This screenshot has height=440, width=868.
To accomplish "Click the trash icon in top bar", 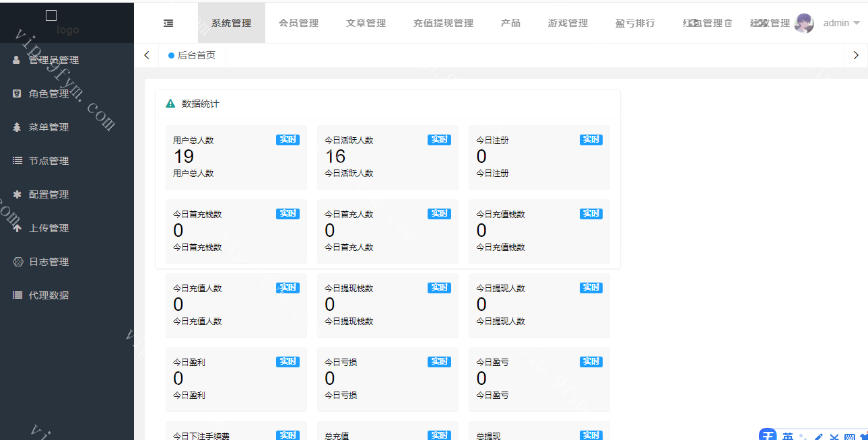I will pos(728,23).
